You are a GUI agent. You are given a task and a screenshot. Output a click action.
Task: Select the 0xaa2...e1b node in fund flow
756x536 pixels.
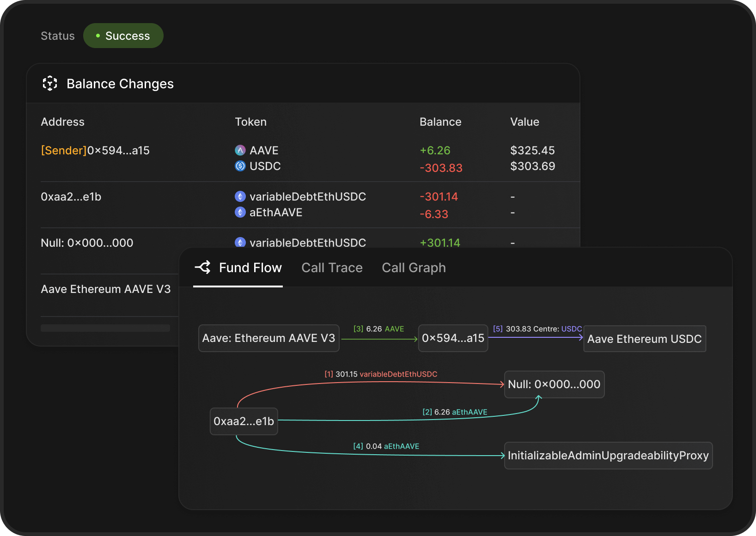tap(244, 421)
